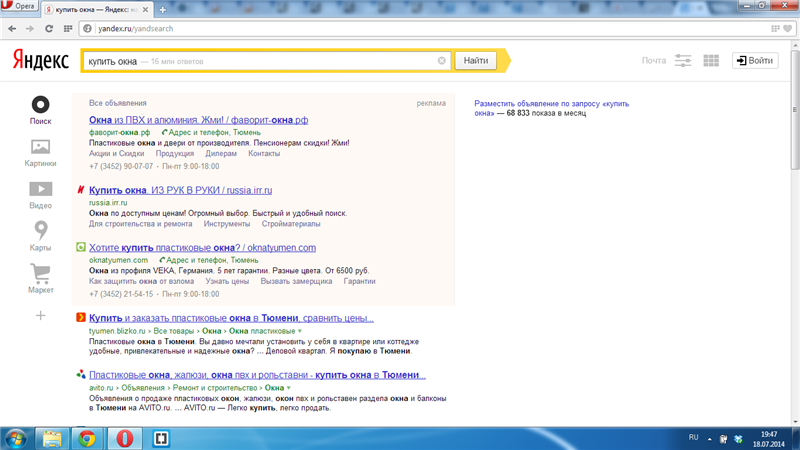Click the Войти login button
This screenshot has height=450, width=800.
pyautogui.click(x=755, y=60)
